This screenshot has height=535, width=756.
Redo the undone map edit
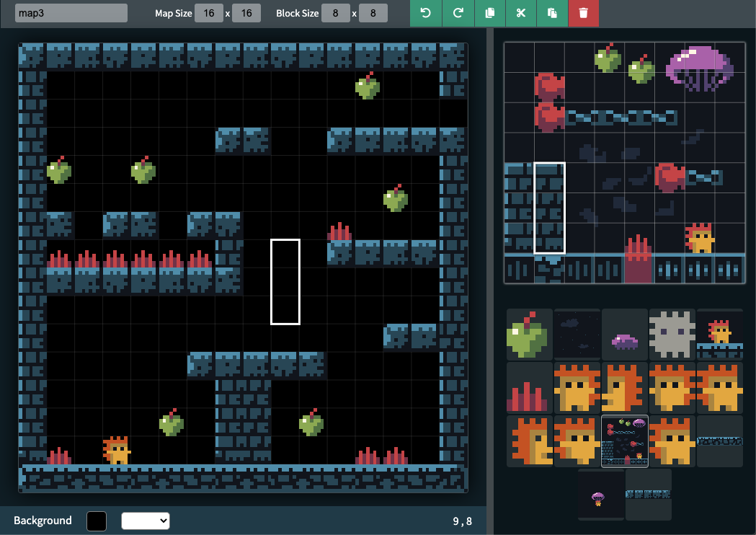(x=458, y=13)
